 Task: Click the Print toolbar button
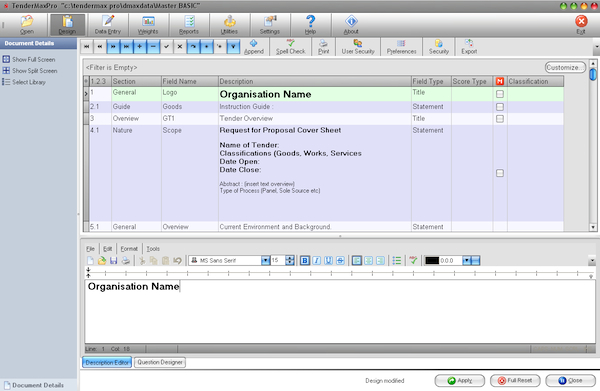pyautogui.click(x=323, y=47)
